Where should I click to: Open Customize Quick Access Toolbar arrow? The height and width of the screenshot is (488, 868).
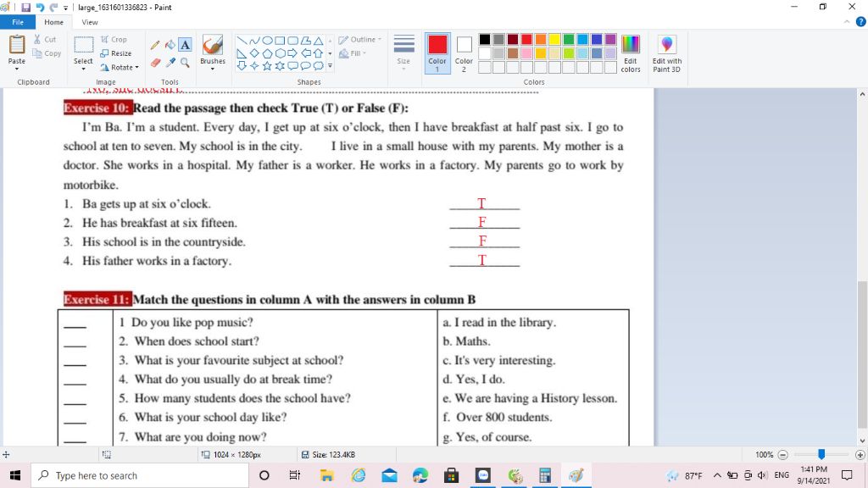pyautogui.click(x=66, y=8)
